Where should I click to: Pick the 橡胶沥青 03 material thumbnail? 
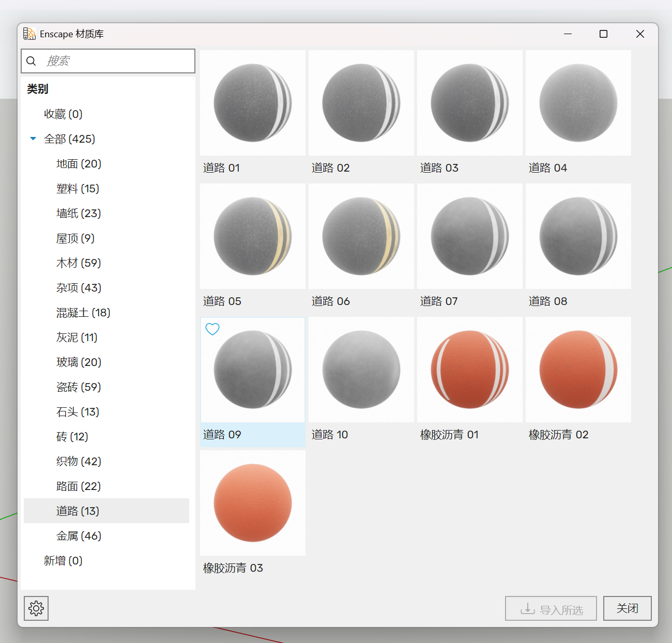(253, 503)
